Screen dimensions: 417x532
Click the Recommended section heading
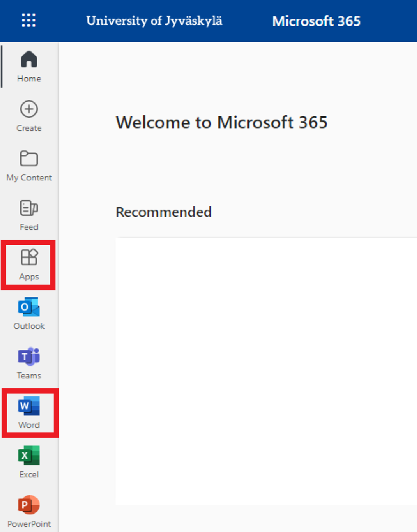pos(163,212)
